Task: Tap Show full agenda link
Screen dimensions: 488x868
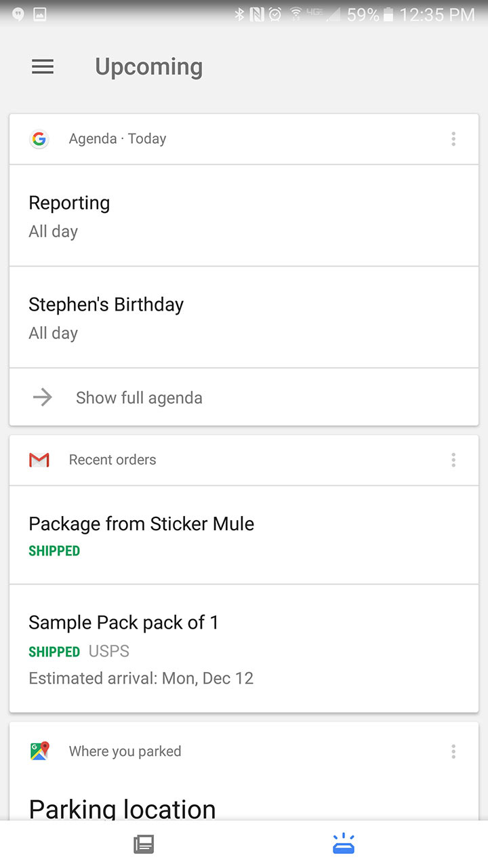Action: tap(139, 398)
